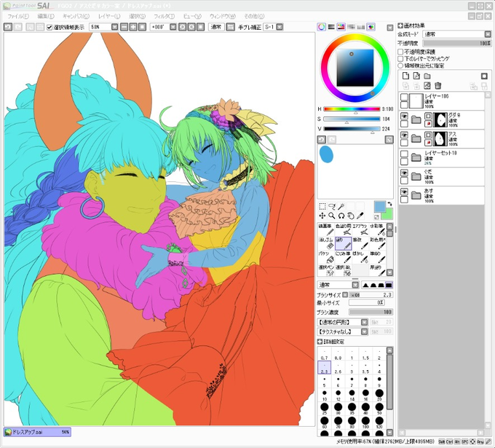
Task: Show the color wheel panel
Action: coord(321,27)
